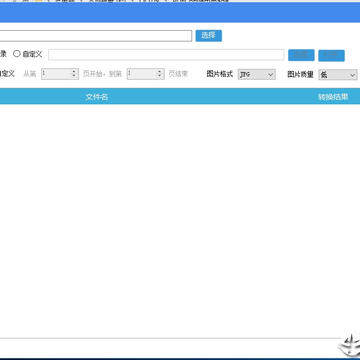
Task: Click the source file path input field
Action: point(96,36)
